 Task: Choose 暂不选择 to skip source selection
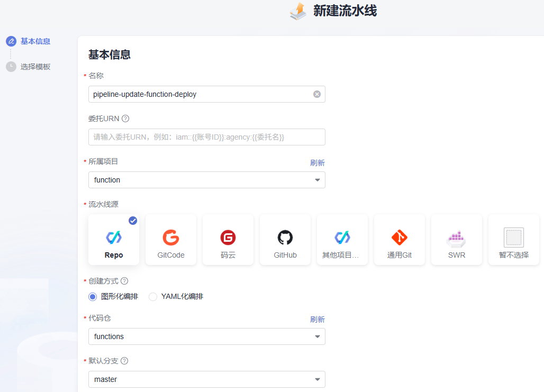513,239
